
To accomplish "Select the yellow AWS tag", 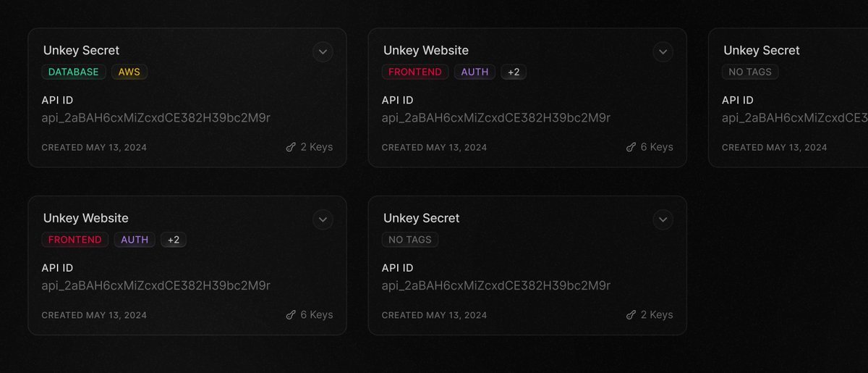I will point(129,72).
